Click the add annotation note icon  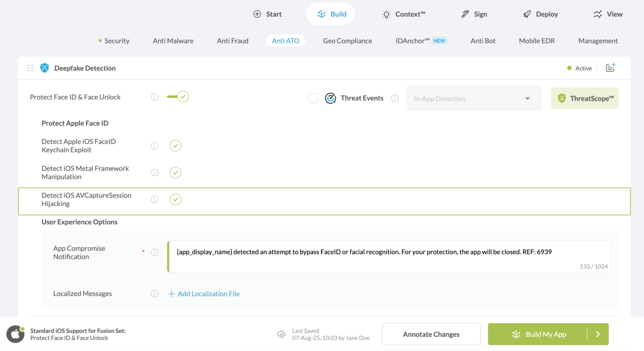(610, 68)
